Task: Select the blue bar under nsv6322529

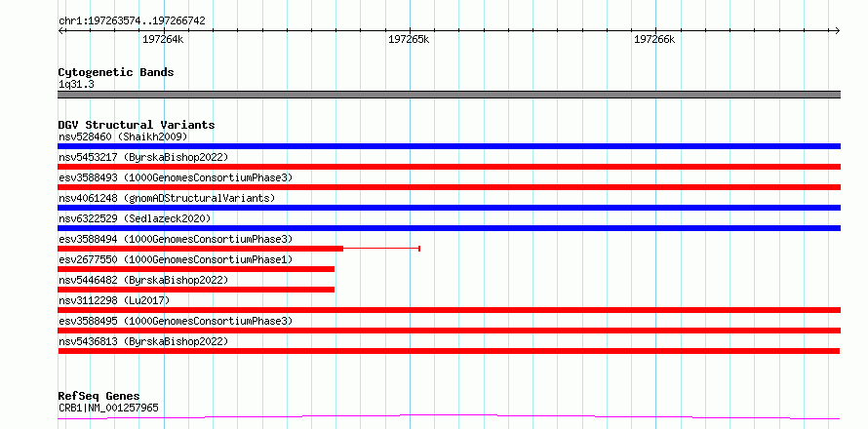Action: pyautogui.click(x=449, y=228)
